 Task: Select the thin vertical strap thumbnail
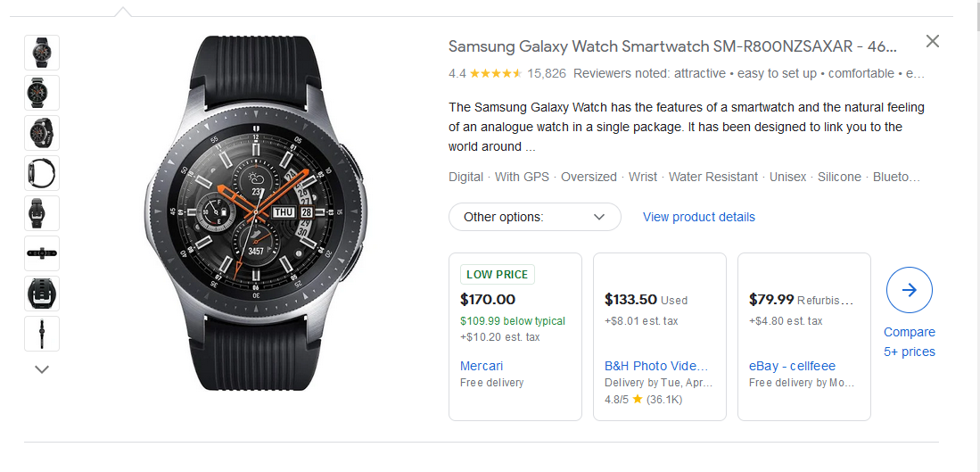pyautogui.click(x=42, y=334)
